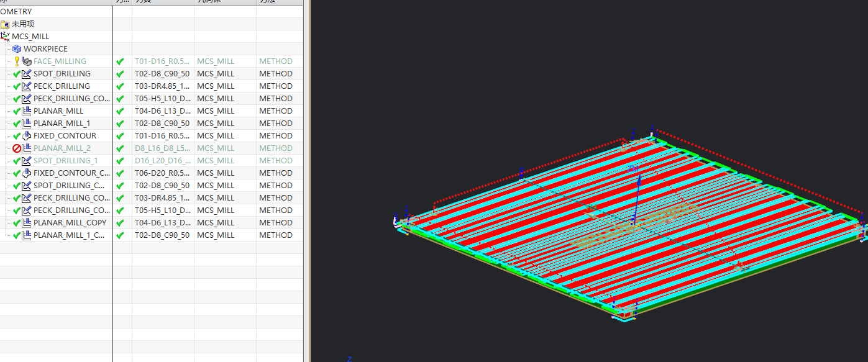Click METHOD cell in the PLANAR_MILL_2 row
This screenshot has width=868, height=362.
click(275, 148)
